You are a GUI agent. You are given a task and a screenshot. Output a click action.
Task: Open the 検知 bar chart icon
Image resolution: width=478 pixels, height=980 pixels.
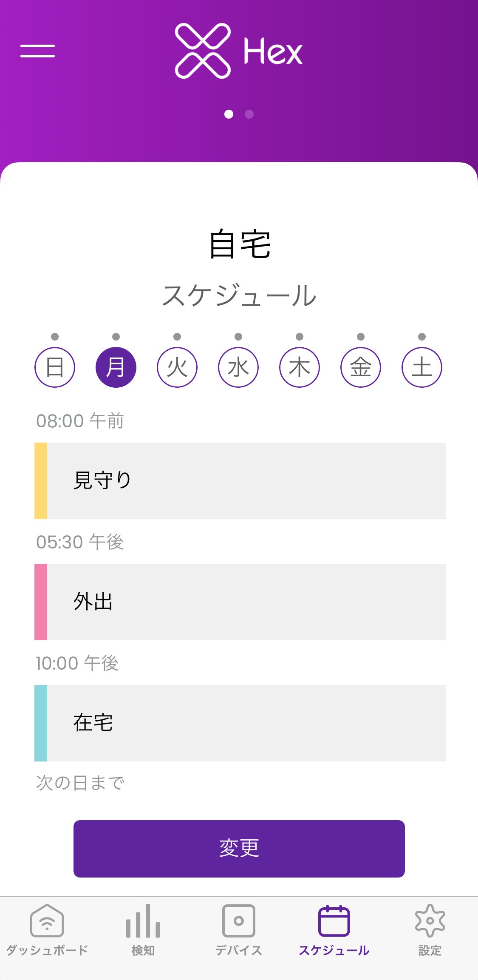(x=143, y=920)
